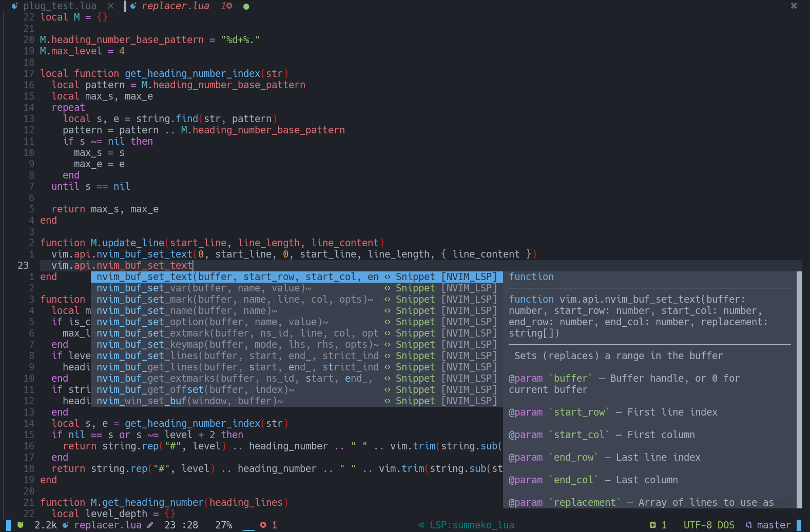Pick nvim_win_set_buf in the completion popup
The width and height of the screenshot is (810, 532).
297,401
